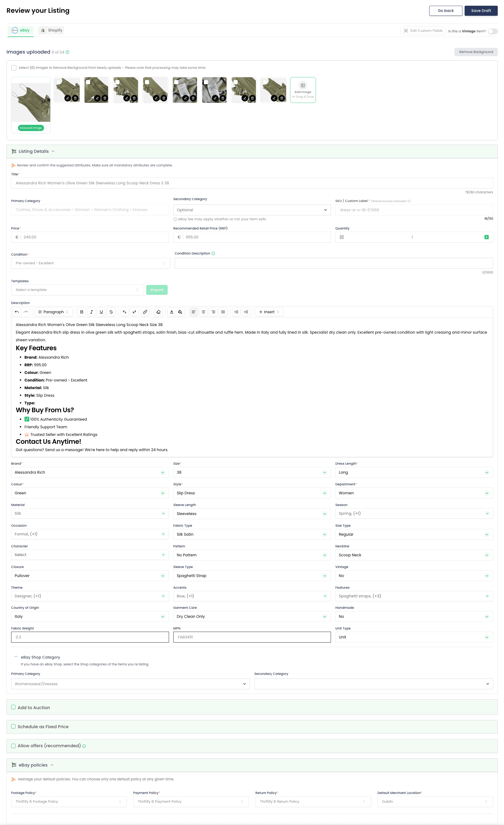Open info icon beside Allow offers

[x=84, y=746]
